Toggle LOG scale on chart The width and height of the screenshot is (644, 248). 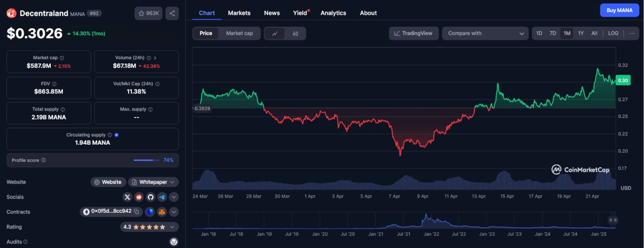(613, 33)
